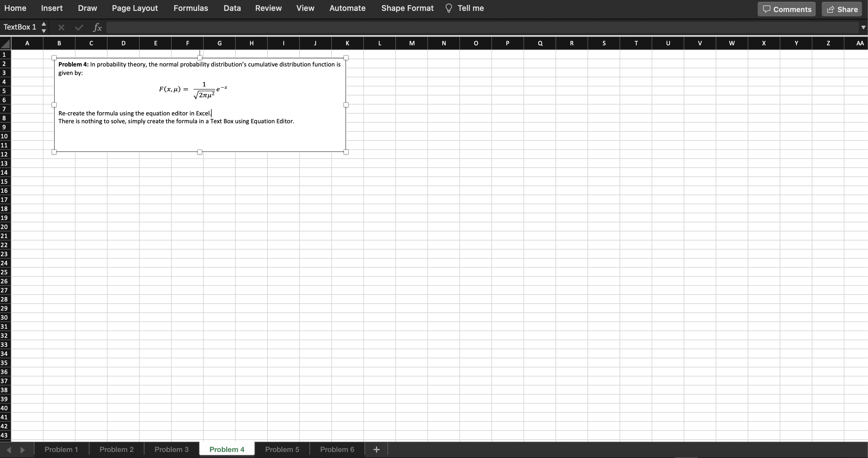This screenshot has height=458, width=868.
Task: Click the Tell me lightbulb search
Action: [465, 8]
